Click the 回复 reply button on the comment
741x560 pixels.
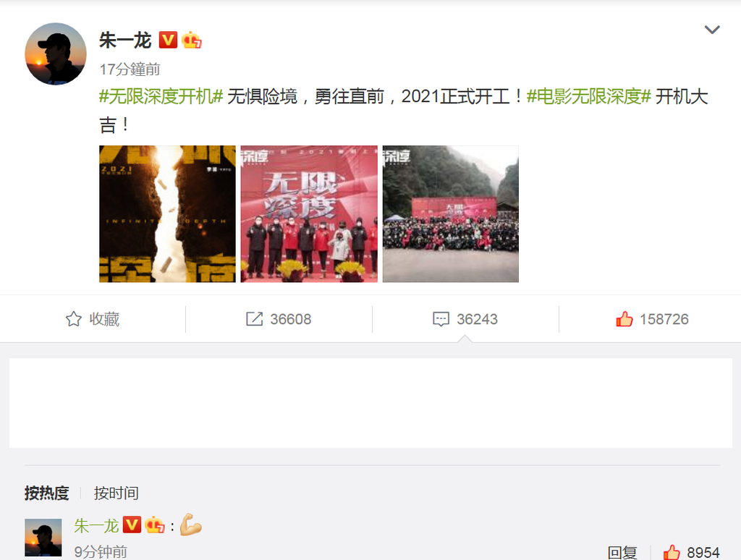pos(622,552)
